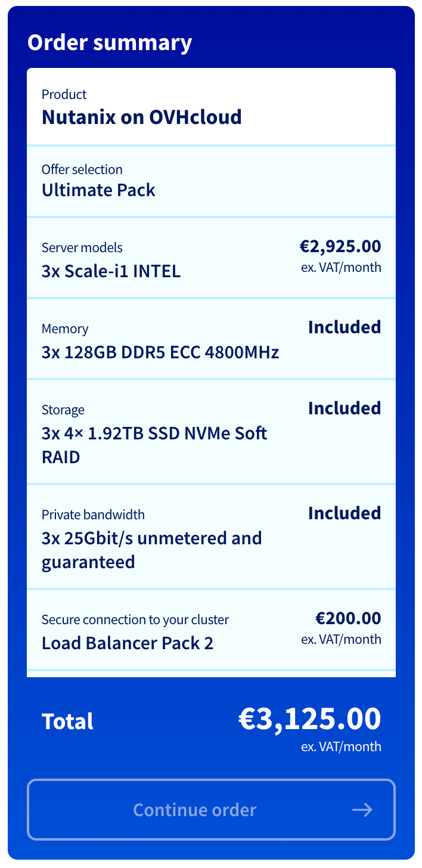Select the Nutanix on OVHcloud product name
The width and height of the screenshot is (422, 868).
point(141,117)
